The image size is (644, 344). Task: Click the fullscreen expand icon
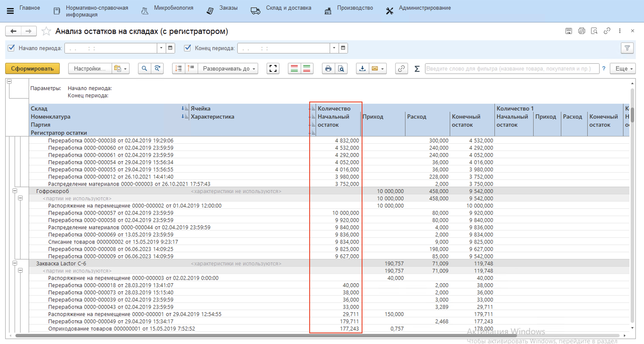273,69
